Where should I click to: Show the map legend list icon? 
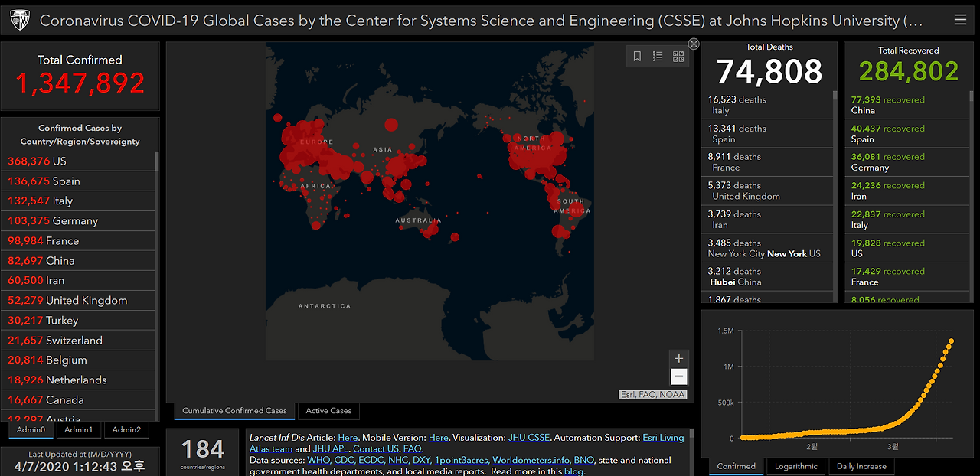coord(658,56)
